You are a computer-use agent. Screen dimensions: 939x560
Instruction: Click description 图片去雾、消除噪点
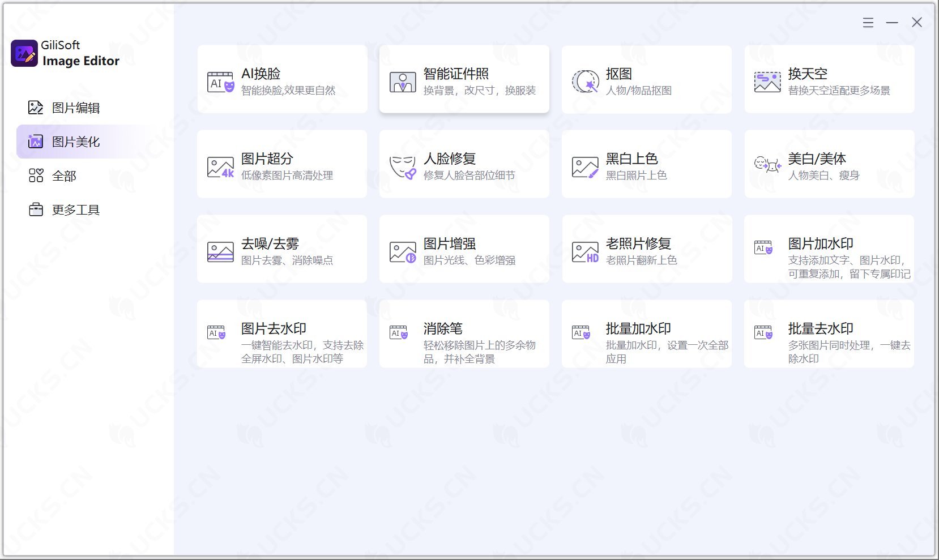coord(287,260)
